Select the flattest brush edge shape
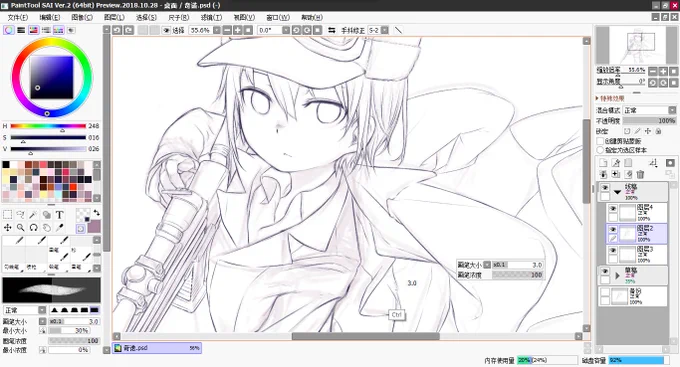The image size is (680, 367). pyautogui.click(x=94, y=310)
